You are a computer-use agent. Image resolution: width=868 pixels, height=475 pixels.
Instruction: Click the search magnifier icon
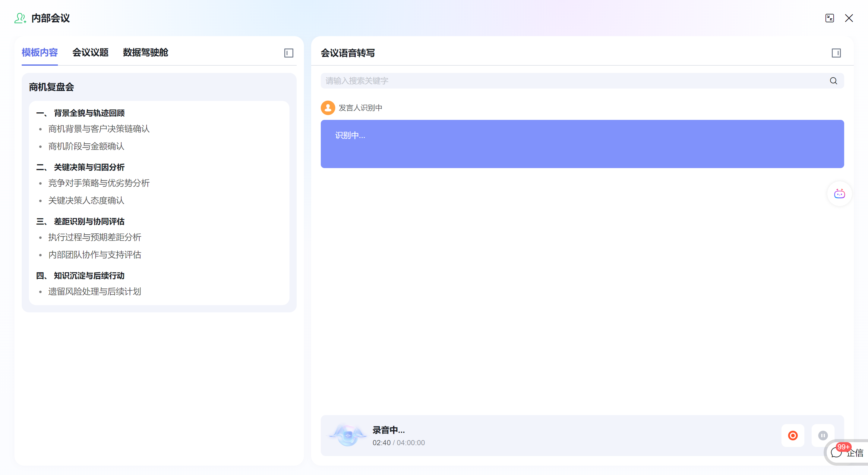[833, 81]
